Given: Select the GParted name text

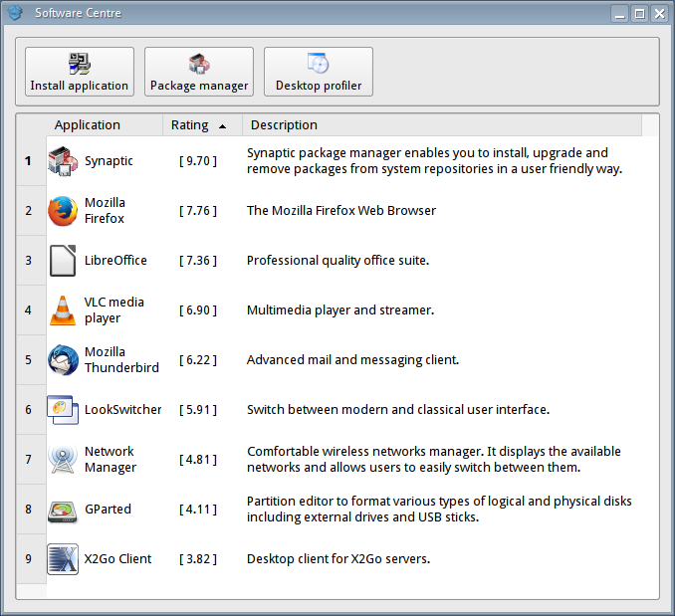Looking at the screenshot, I should coord(108,510).
